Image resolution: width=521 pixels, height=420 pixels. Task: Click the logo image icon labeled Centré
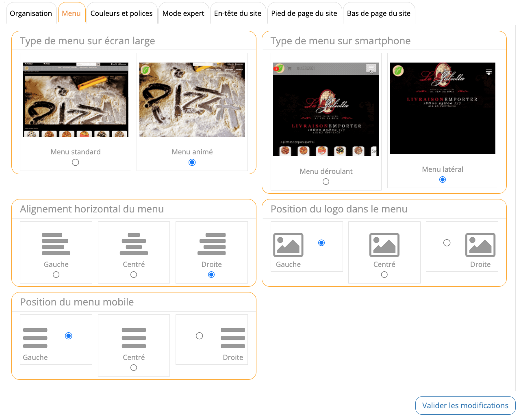click(384, 245)
